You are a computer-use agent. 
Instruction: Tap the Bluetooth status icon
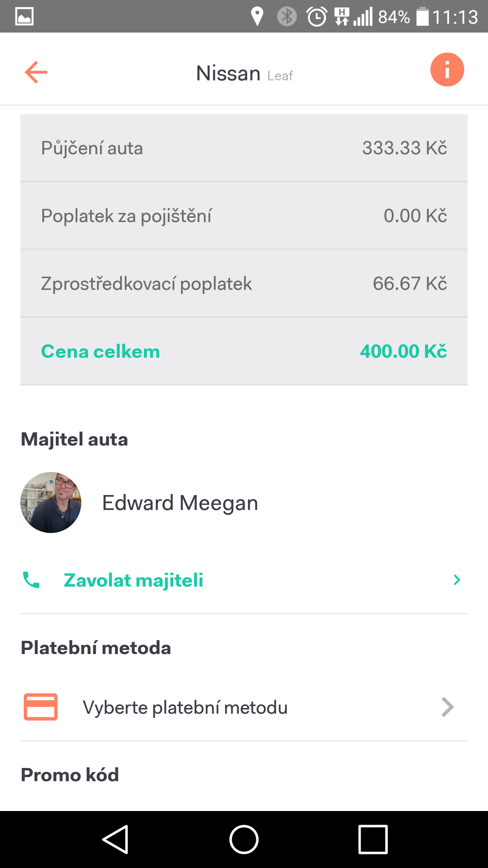click(287, 16)
